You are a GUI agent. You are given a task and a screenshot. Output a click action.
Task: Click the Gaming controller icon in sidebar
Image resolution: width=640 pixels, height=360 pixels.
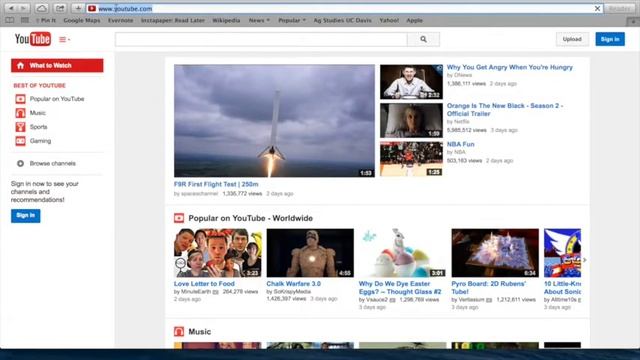(20, 141)
